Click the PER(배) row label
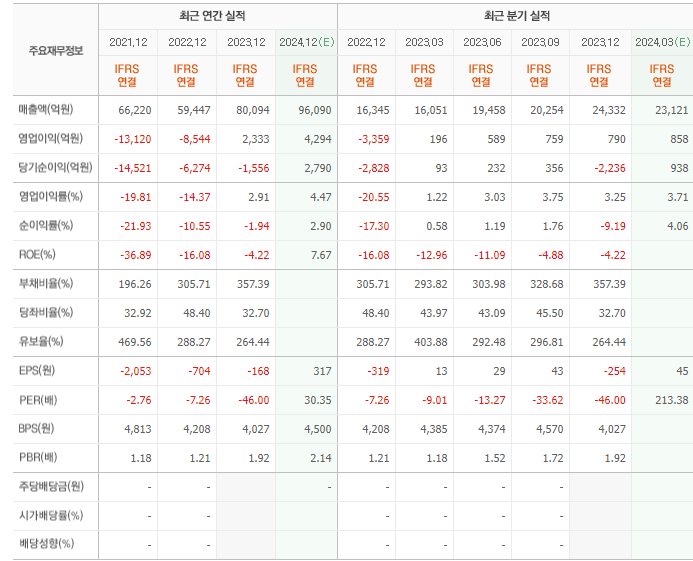Viewport: 693px width, 561px height. coord(38,400)
